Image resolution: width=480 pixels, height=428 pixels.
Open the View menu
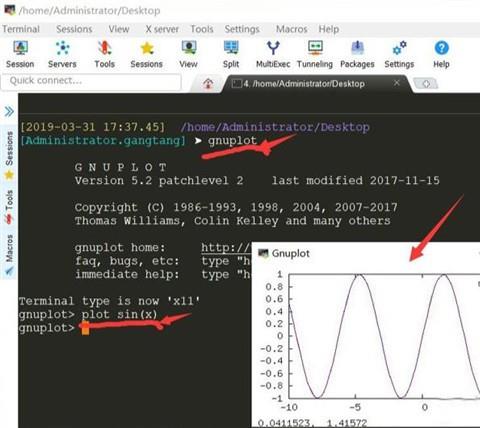click(x=119, y=29)
